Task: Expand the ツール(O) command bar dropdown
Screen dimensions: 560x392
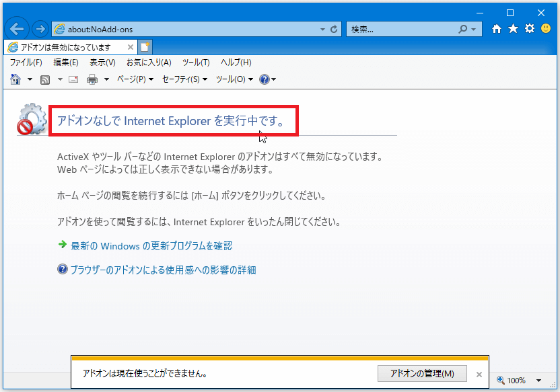Action: click(234, 79)
